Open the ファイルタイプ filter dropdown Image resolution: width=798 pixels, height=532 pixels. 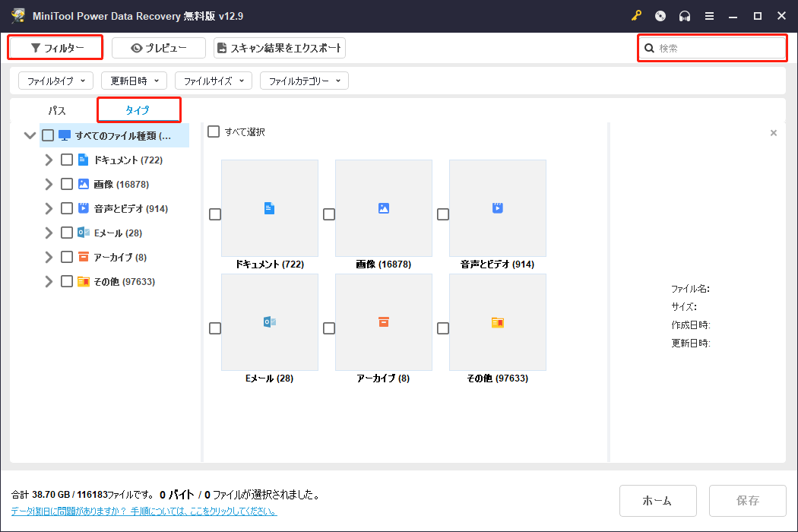(x=56, y=81)
